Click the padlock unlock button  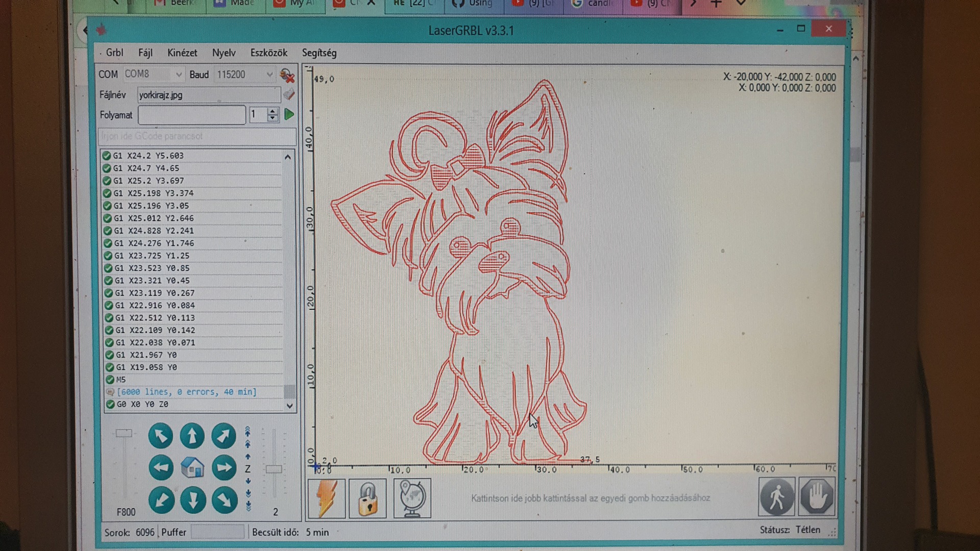pos(367,498)
